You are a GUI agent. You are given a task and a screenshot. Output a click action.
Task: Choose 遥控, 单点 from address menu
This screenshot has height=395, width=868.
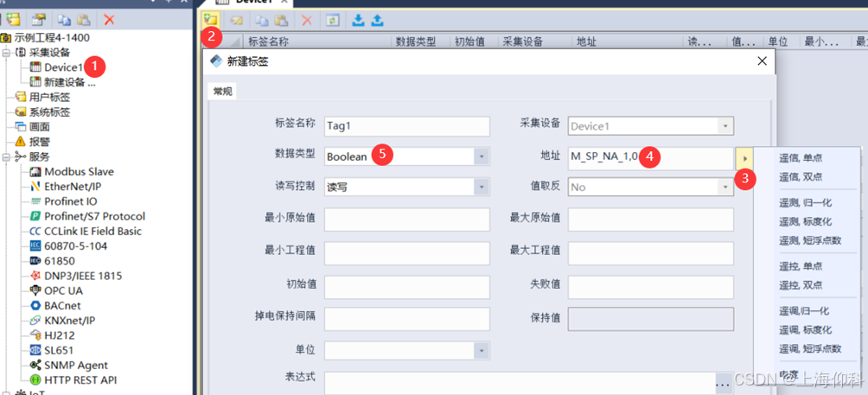pyautogui.click(x=801, y=266)
